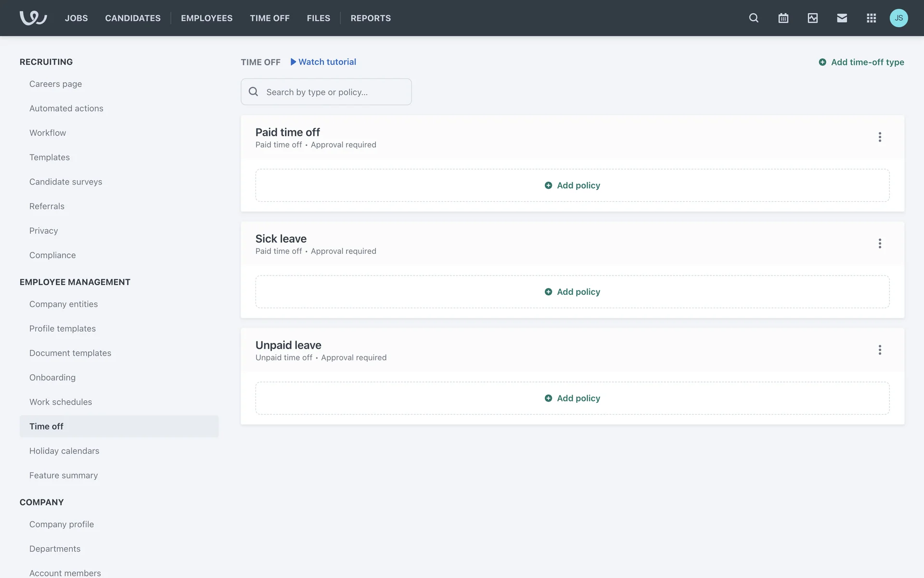Add policy under Paid time off
The height and width of the screenshot is (578, 924).
[572, 185]
